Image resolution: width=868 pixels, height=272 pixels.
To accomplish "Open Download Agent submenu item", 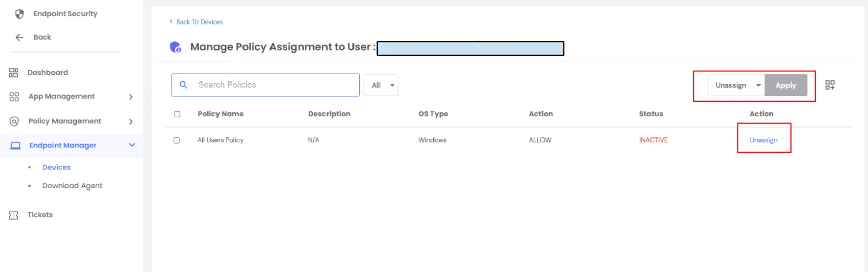I will [x=72, y=186].
